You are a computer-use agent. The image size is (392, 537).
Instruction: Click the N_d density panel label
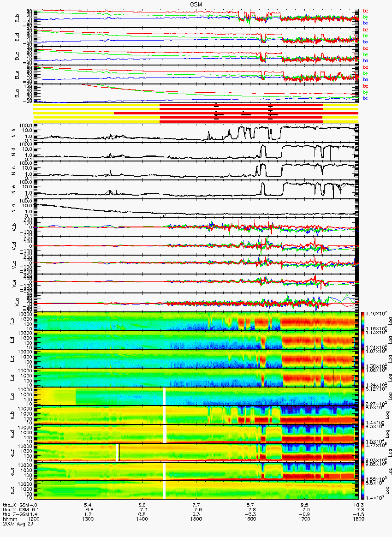pos(14,152)
